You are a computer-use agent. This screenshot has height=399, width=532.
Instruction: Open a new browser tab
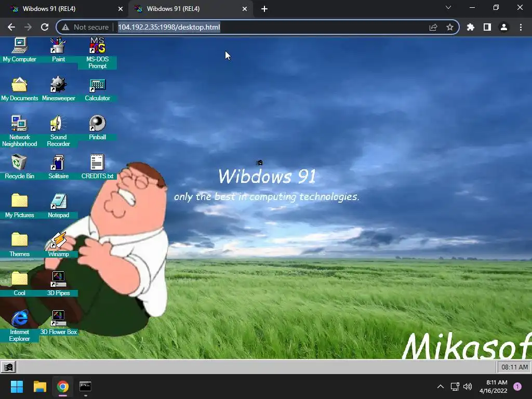click(264, 9)
